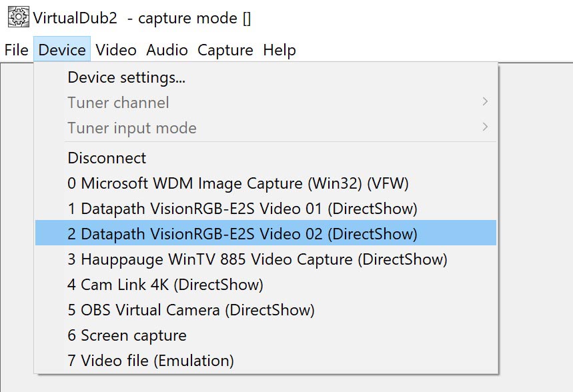The height and width of the screenshot is (392, 573).
Task: Select Disconnect in the Device menu
Action: tap(265, 158)
